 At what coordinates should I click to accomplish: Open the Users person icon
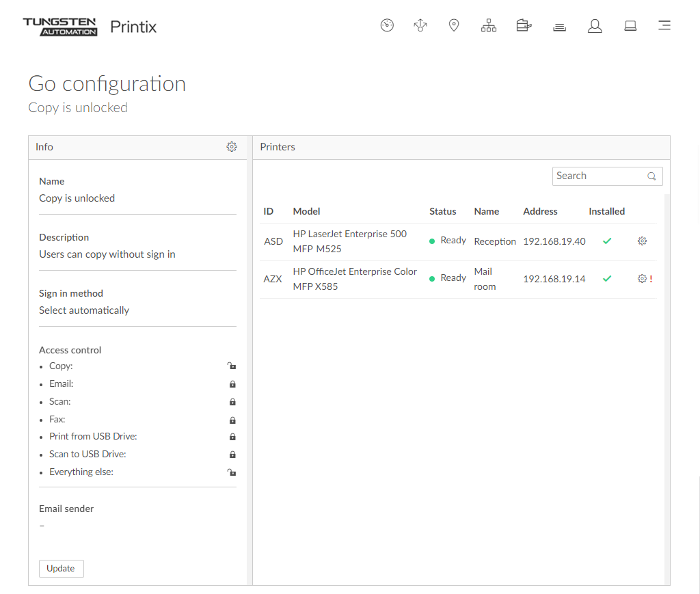point(595,26)
